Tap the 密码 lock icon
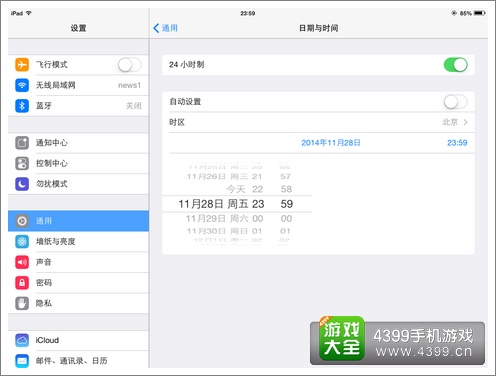496x376 pixels. coord(22,283)
